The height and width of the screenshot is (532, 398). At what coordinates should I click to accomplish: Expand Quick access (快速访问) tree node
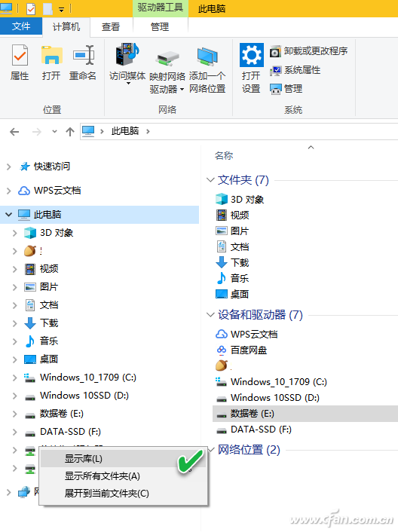click(x=9, y=167)
